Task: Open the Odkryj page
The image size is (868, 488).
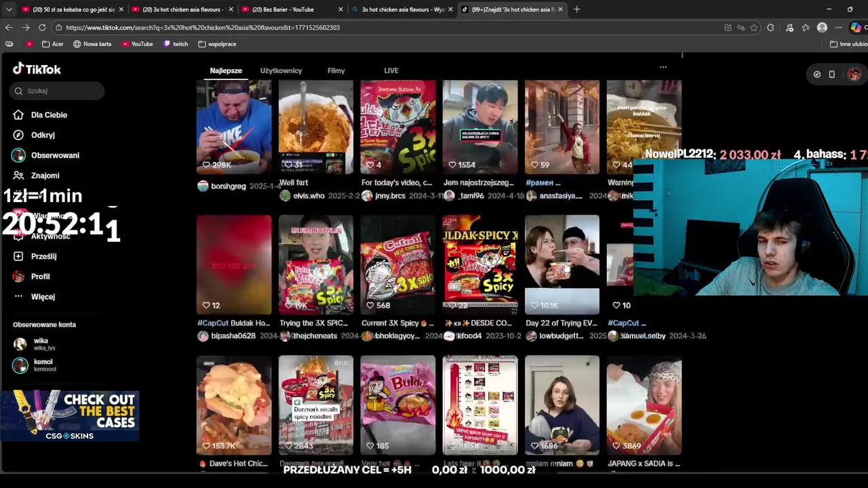Action: [x=43, y=135]
